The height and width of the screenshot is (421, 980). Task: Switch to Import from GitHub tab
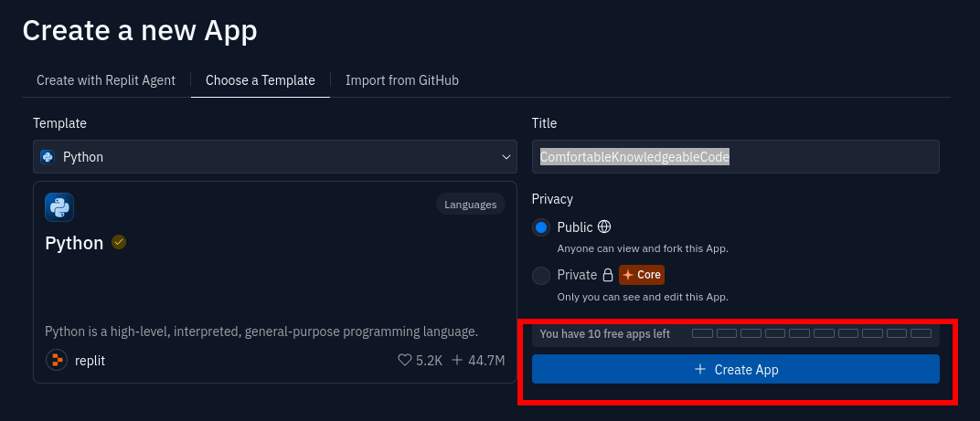click(x=402, y=80)
